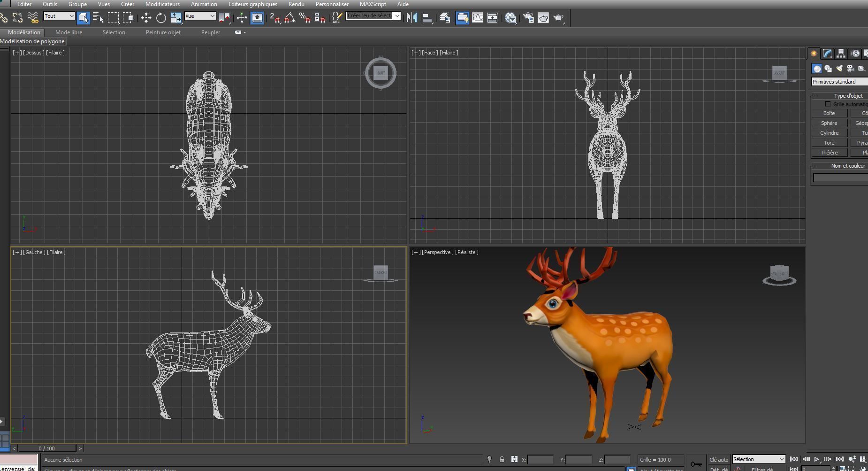
Task: Open reference coordinate system 'Vue' dropdown
Action: 200,16
